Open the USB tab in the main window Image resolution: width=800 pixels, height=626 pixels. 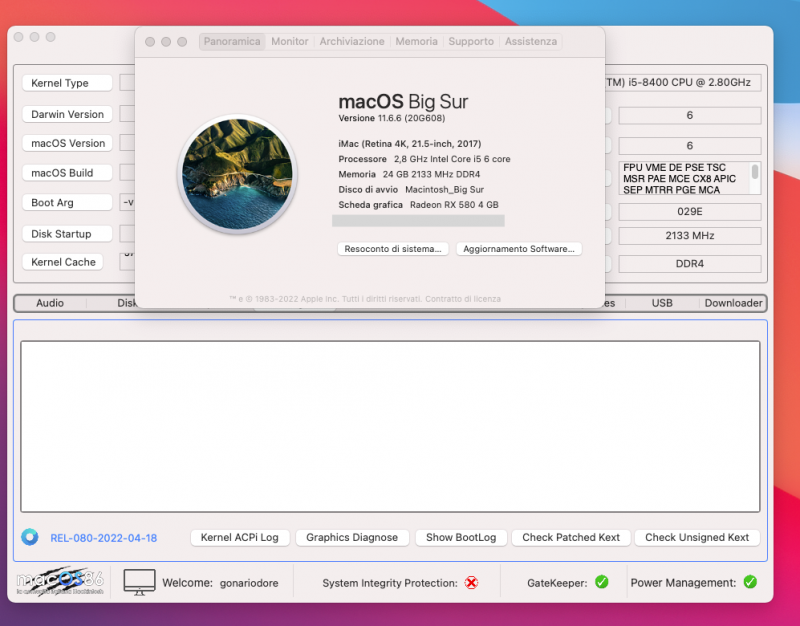[662, 303]
